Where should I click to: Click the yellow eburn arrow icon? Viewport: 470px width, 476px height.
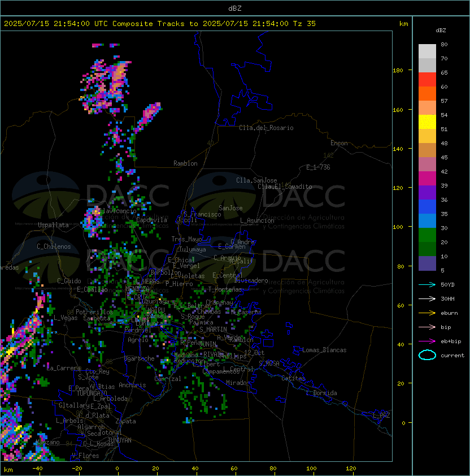pos(427,313)
